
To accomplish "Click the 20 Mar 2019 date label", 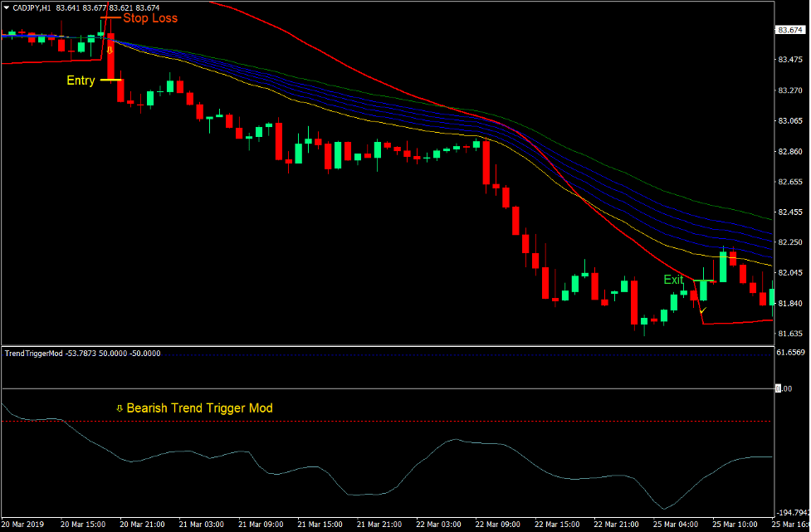I will pyautogui.click(x=23, y=525).
